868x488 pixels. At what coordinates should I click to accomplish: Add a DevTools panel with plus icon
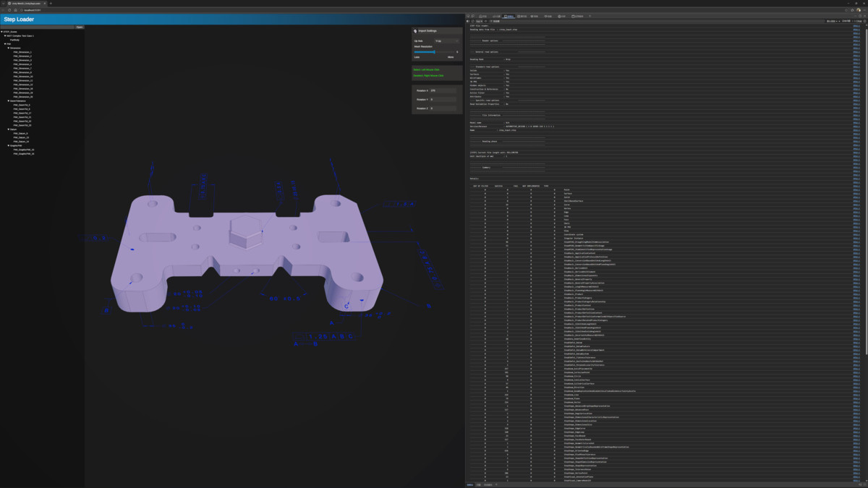click(590, 16)
